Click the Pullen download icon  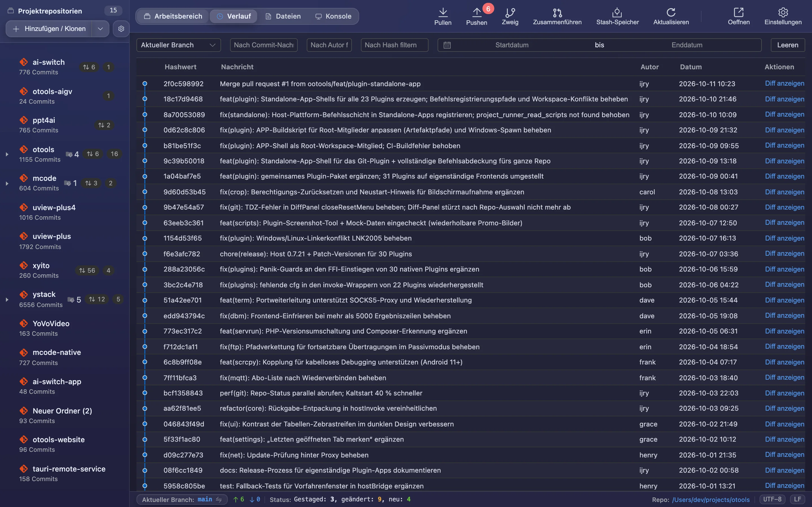point(443,12)
